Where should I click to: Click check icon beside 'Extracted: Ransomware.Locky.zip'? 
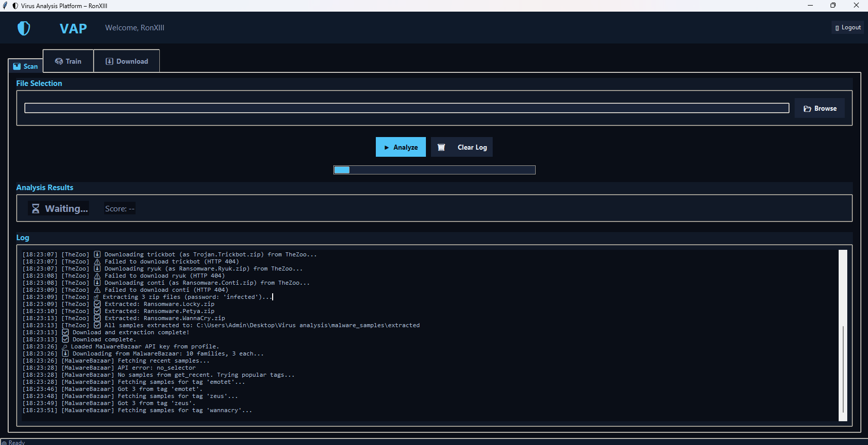(x=97, y=304)
